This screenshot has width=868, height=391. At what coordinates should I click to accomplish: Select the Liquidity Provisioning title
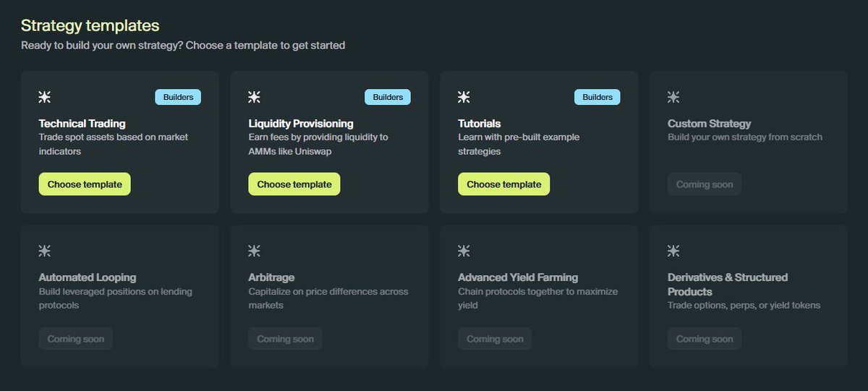[x=301, y=124]
